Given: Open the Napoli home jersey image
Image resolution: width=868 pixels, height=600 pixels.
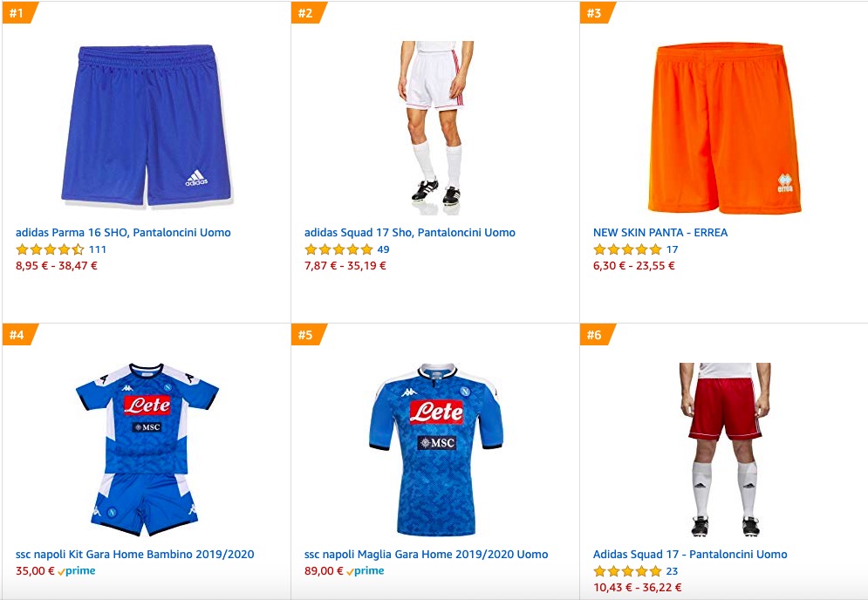Looking at the screenshot, I should coord(435,448).
